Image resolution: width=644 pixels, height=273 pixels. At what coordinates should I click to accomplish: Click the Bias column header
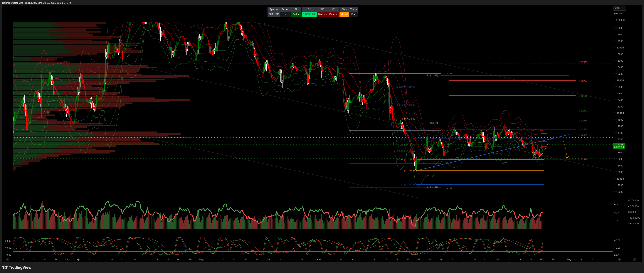pyautogui.click(x=344, y=9)
